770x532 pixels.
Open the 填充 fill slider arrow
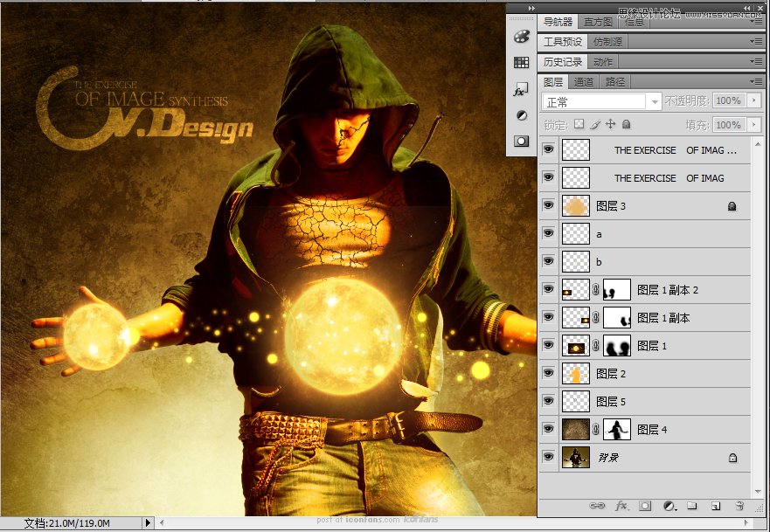click(x=754, y=125)
